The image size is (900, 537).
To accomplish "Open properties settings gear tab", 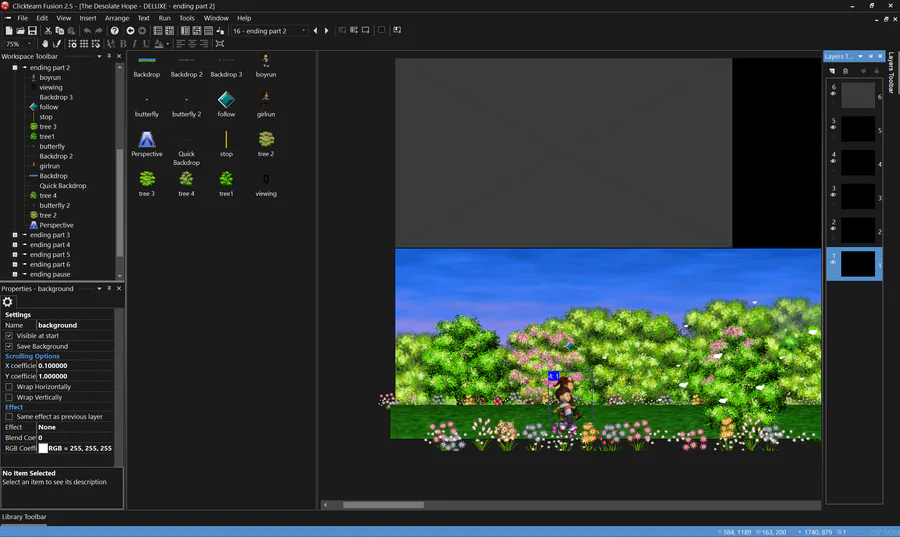I will click(x=7, y=302).
